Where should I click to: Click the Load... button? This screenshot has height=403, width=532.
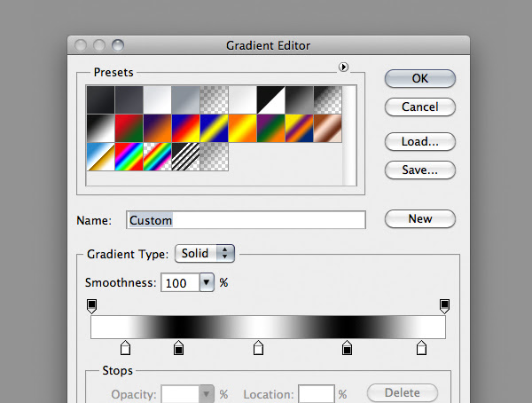[420, 141]
